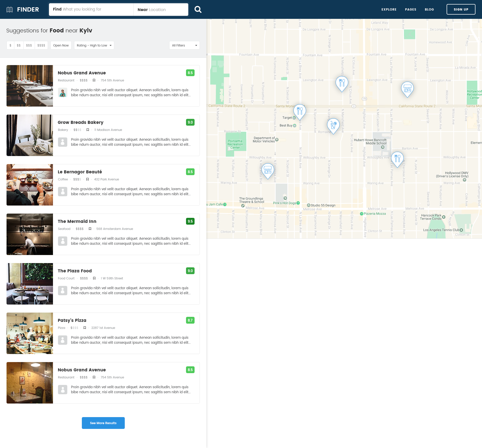Click the store marker near Alta Vista Blvd
The height and width of the screenshot is (448, 482).
[268, 170]
